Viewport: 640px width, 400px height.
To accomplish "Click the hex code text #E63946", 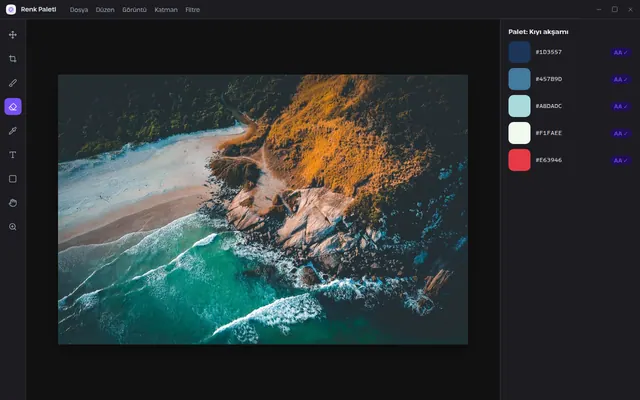I will point(549,160).
